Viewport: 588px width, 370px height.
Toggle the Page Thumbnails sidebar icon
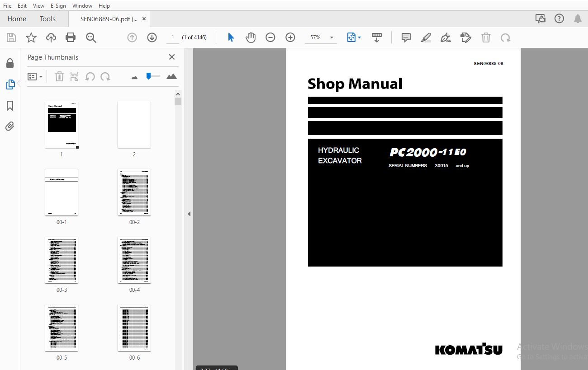point(10,84)
